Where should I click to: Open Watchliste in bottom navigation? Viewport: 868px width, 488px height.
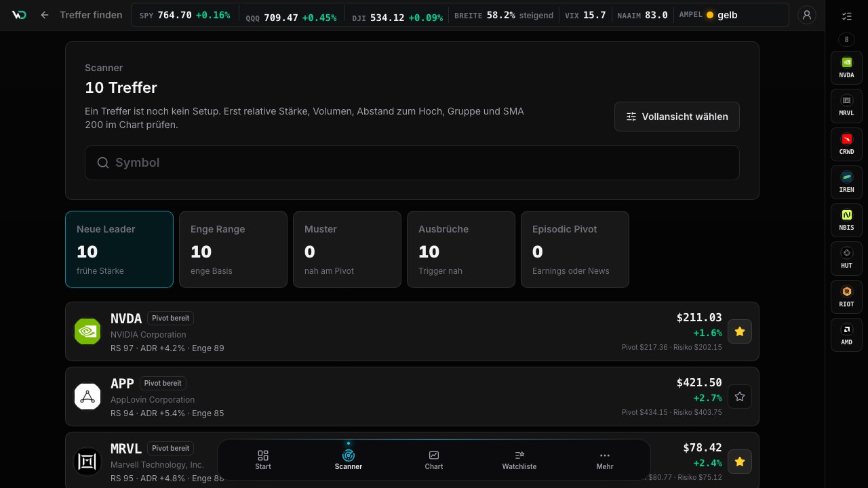click(x=519, y=460)
